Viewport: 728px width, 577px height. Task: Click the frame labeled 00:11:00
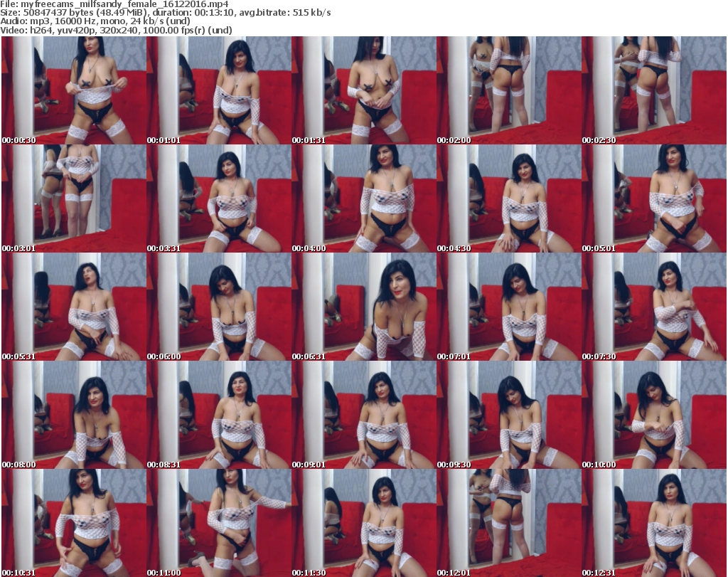pos(219,523)
